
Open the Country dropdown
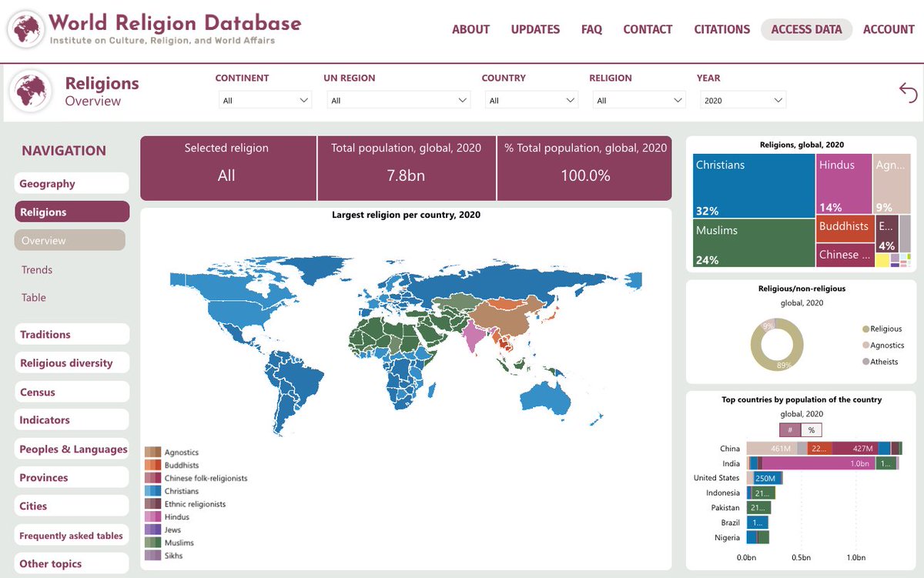point(530,100)
